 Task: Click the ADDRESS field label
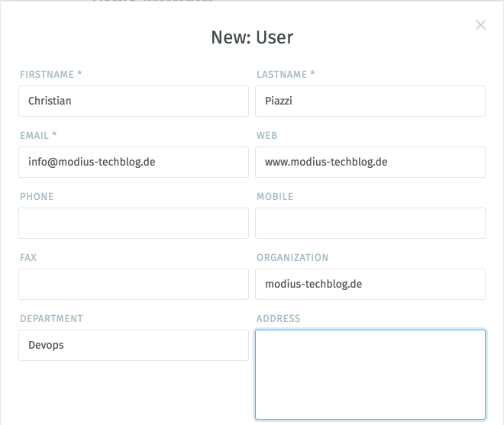[x=279, y=319]
